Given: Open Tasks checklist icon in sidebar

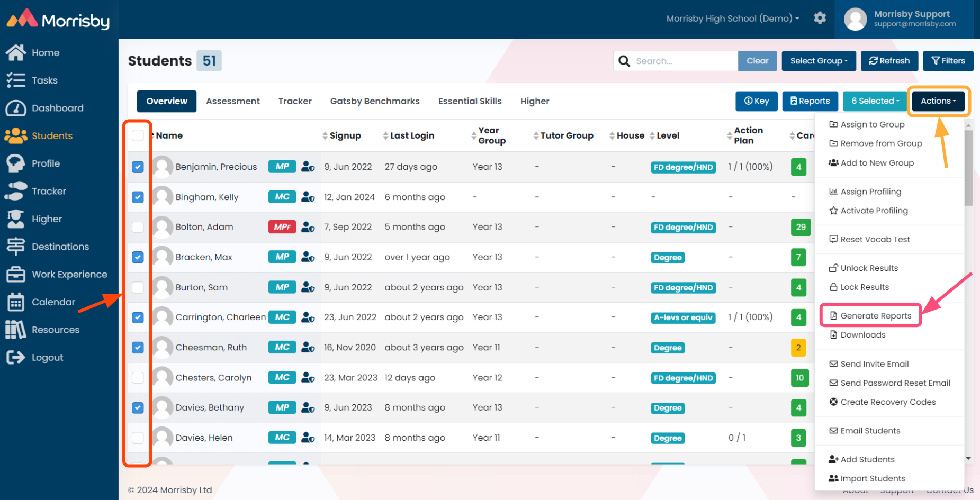Looking at the screenshot, I should pyautogui.click(x=16, y=80).
